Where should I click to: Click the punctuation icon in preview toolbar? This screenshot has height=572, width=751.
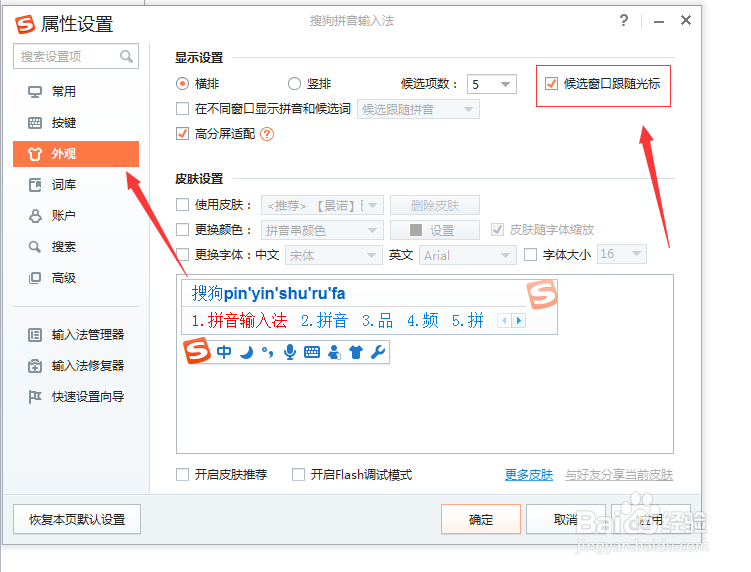tap(268, 353)
